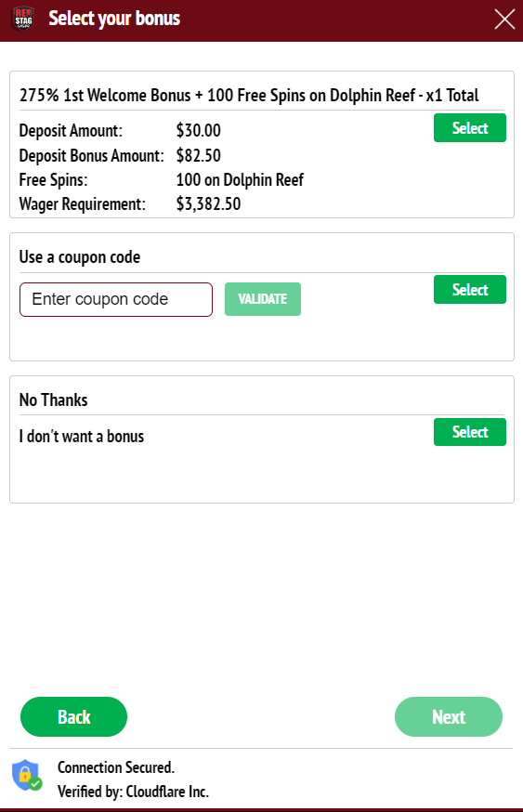
Task: Select the 275% Welcome Bonus offer
Action: pos(470,128)
